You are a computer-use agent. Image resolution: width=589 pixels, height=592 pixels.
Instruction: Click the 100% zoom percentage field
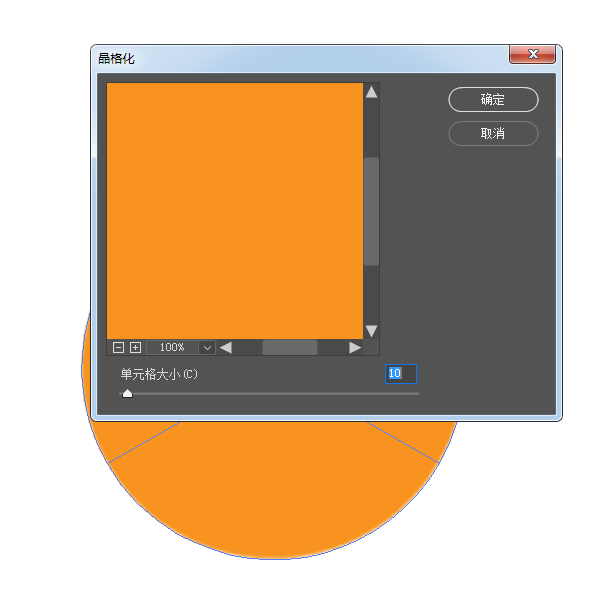point(172,347)
